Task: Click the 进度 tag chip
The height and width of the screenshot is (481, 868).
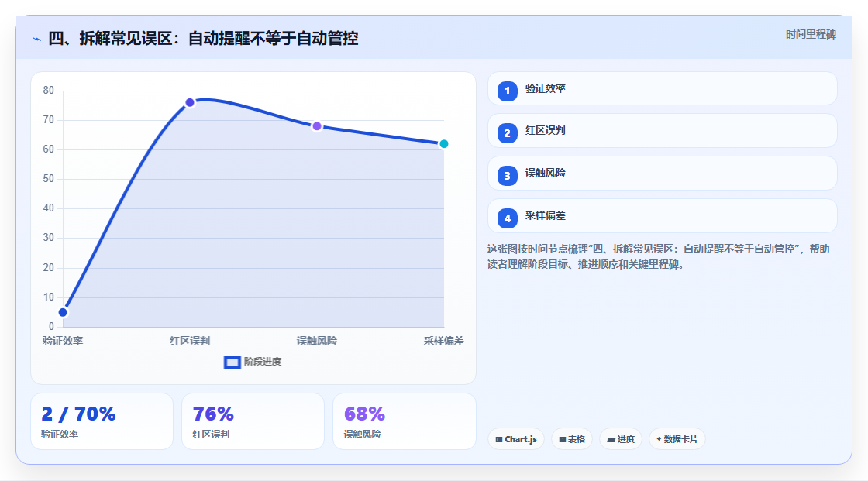Action: pyautogui.click(x=621, y=439)
